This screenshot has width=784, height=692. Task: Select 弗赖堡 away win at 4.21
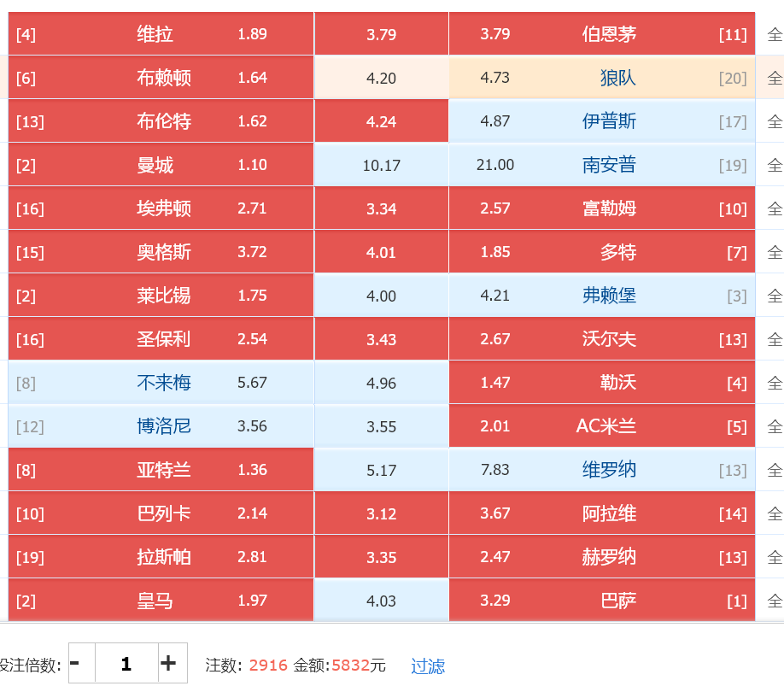tap(602, 295)
